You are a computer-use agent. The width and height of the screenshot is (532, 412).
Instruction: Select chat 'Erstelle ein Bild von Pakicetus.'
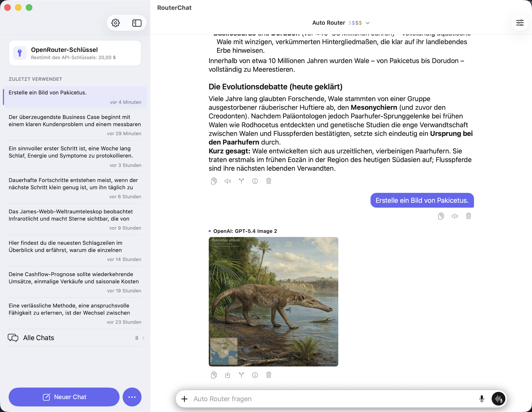[75, 97]
